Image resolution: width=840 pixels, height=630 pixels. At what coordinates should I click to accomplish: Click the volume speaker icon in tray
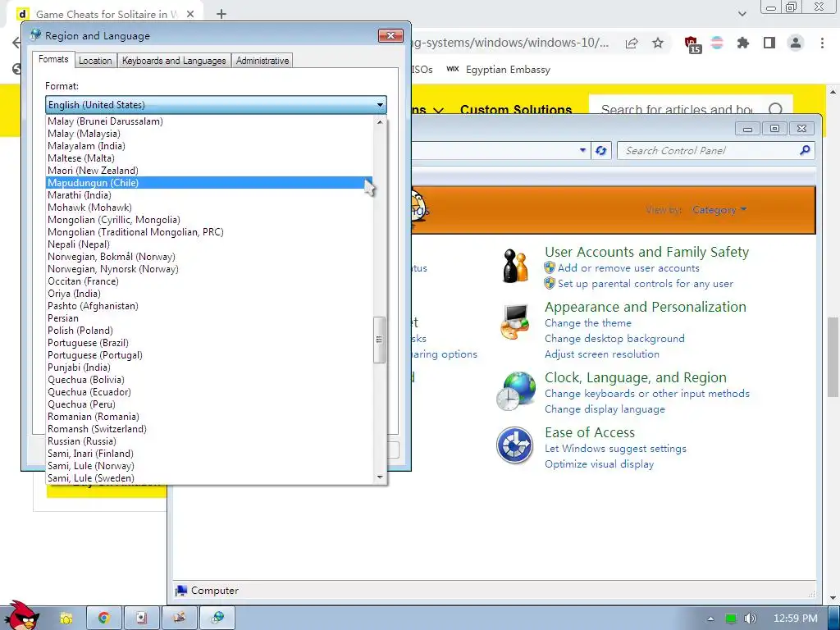coord(750,619)
